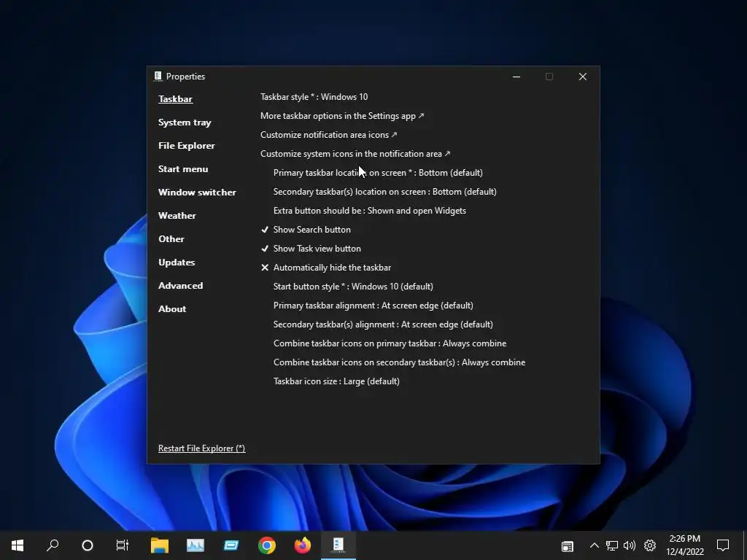Change Taskbar icon size setting
Viewport: 747px width, 560px height.
coord(336,381)
